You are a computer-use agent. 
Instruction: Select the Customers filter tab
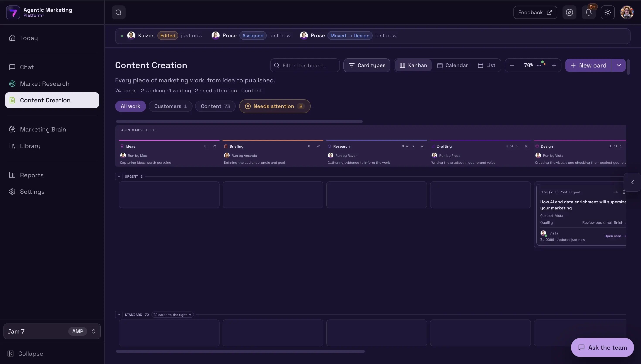pyautogui.click(x=170, y=106)
